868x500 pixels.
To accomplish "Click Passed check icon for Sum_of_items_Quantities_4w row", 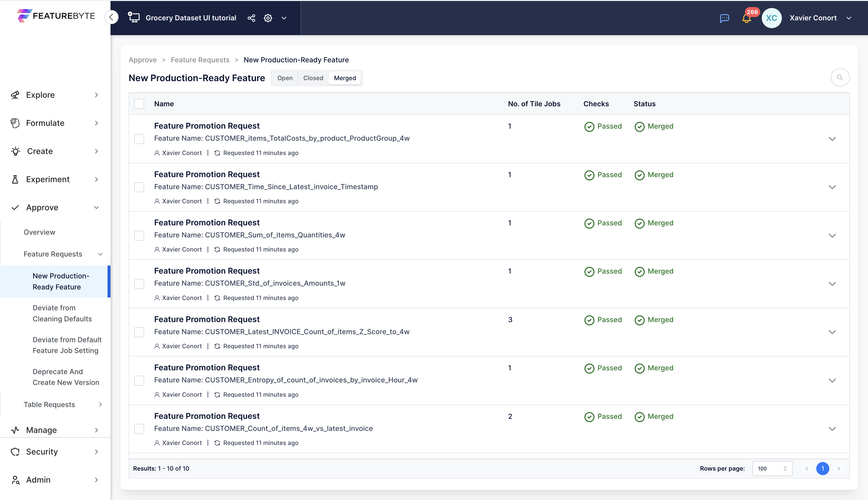I will coord(589,224).
